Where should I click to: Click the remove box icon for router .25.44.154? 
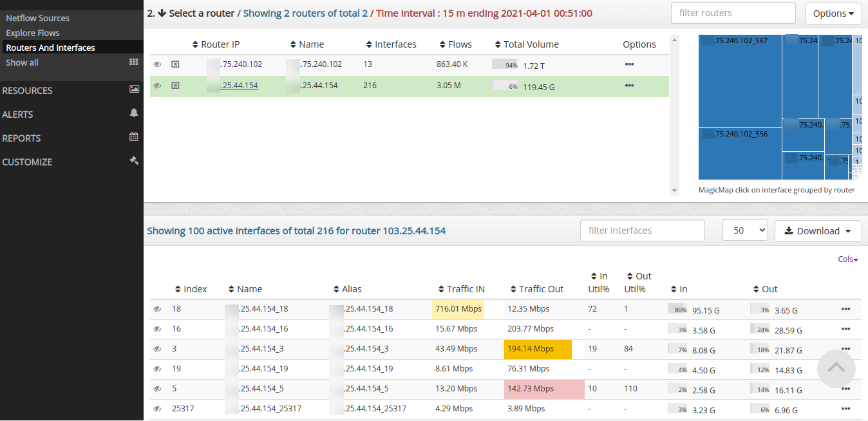click(175, 86)
